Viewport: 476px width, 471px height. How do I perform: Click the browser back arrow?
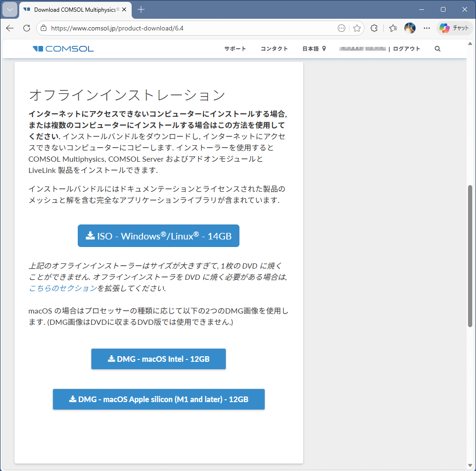point(10,28)
